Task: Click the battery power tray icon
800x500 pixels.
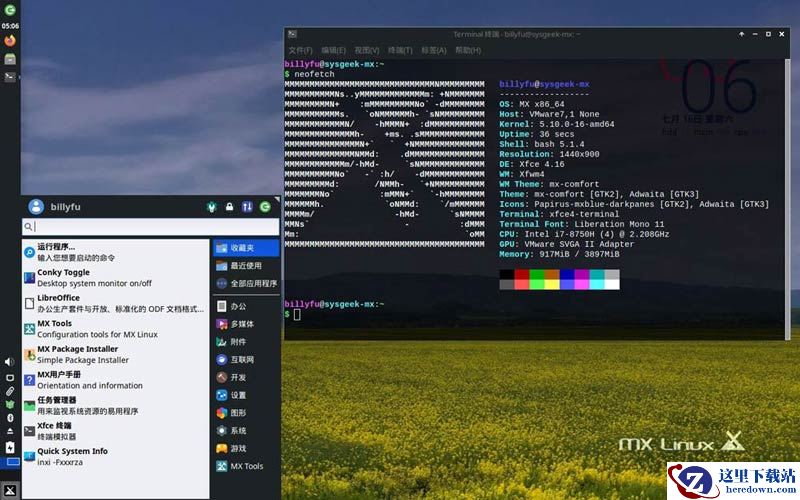Action: pos(10,447)
